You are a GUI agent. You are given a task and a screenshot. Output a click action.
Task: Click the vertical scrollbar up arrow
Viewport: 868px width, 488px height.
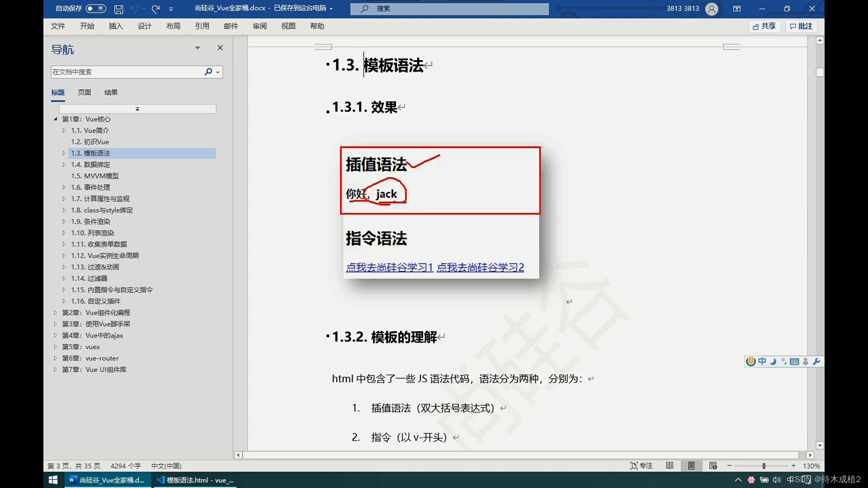[820, 41]
